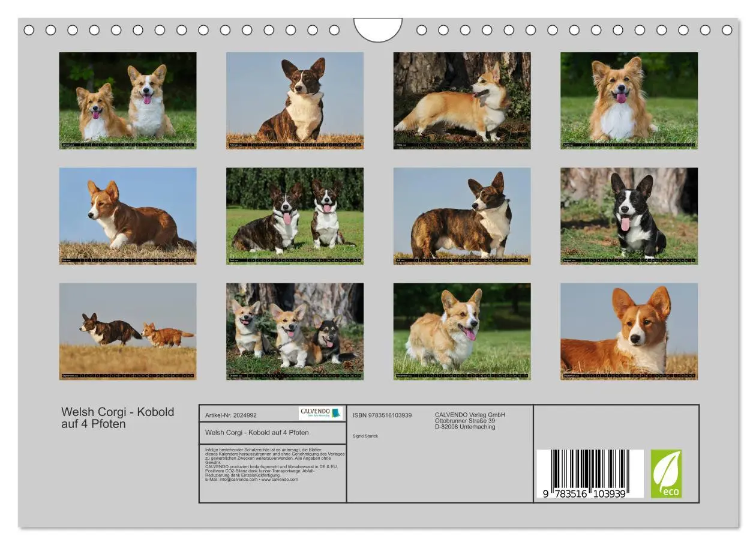Image resolution: width=756 pixels, height=545 pixels.
Task: Click the 'D-82008 Unterhaching' text
Action: click(465, 427)
